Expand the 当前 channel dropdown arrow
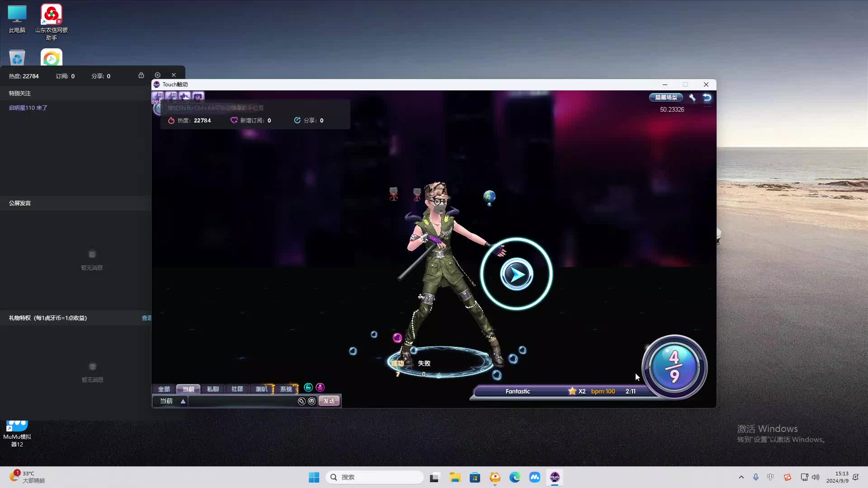This screenshot has height=488, width=868. [183, 401]
